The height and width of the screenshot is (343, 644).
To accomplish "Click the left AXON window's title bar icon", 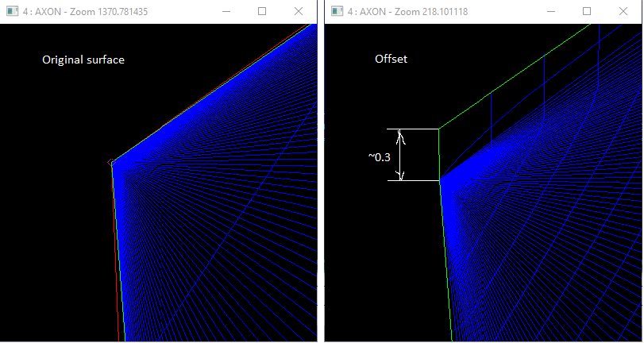I will click(x=12, y=12).
